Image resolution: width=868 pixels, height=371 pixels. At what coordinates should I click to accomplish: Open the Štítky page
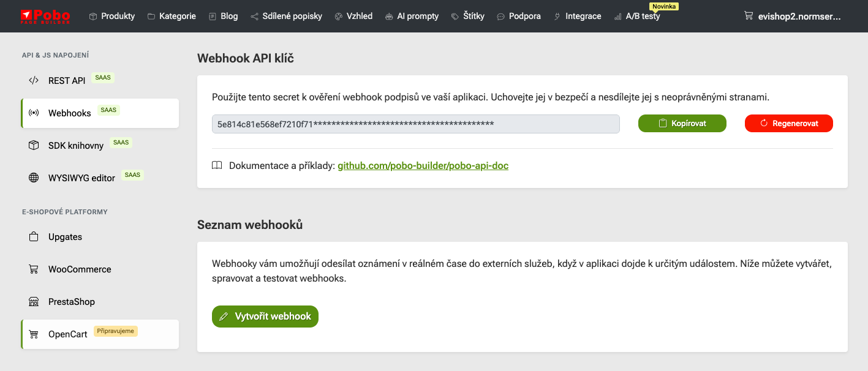click(x=467, y=16)
